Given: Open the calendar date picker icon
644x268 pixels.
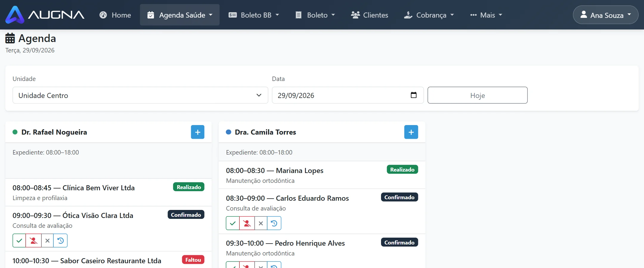Looking at the screenshot, I should tap(414, 95).
